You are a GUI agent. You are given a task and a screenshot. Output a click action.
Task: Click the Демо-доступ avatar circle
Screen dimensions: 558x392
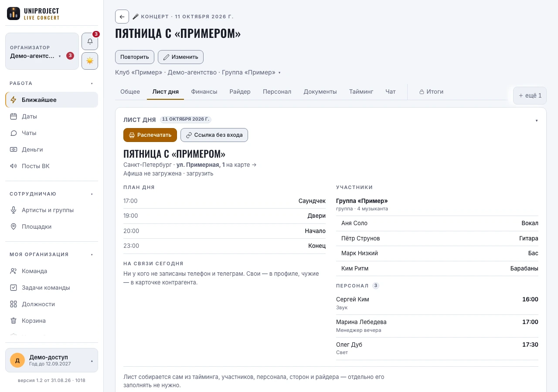17,360
